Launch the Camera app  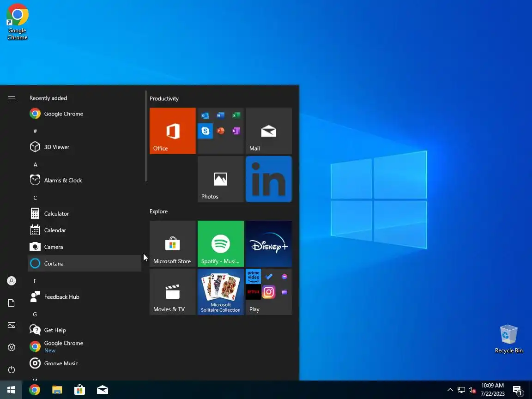click(x=84, y=247)
